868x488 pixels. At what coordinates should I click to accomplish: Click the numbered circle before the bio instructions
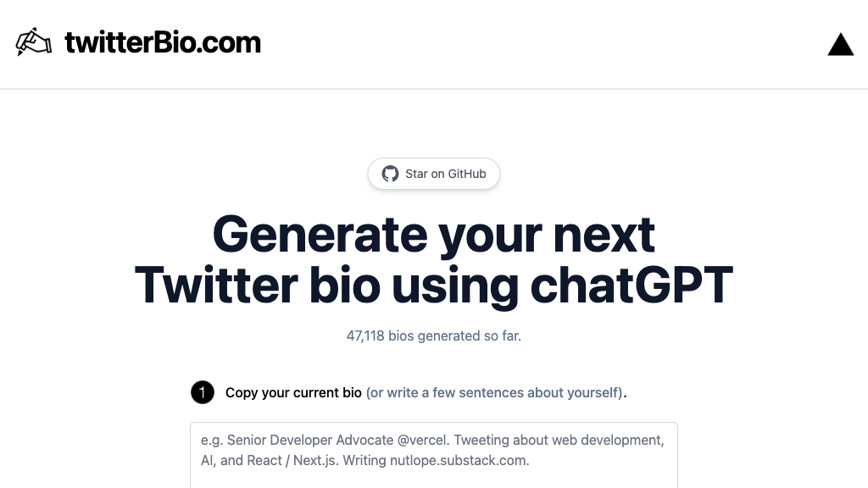point(203,392)
